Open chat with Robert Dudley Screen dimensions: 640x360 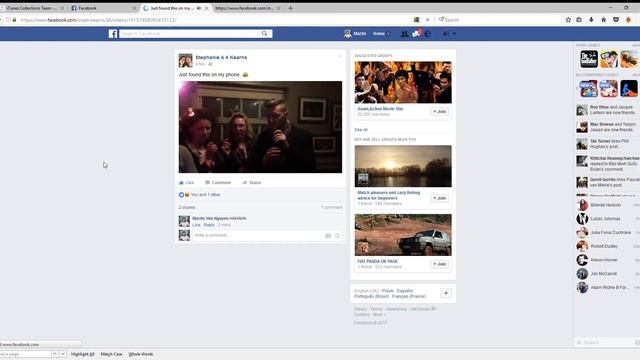607,246
